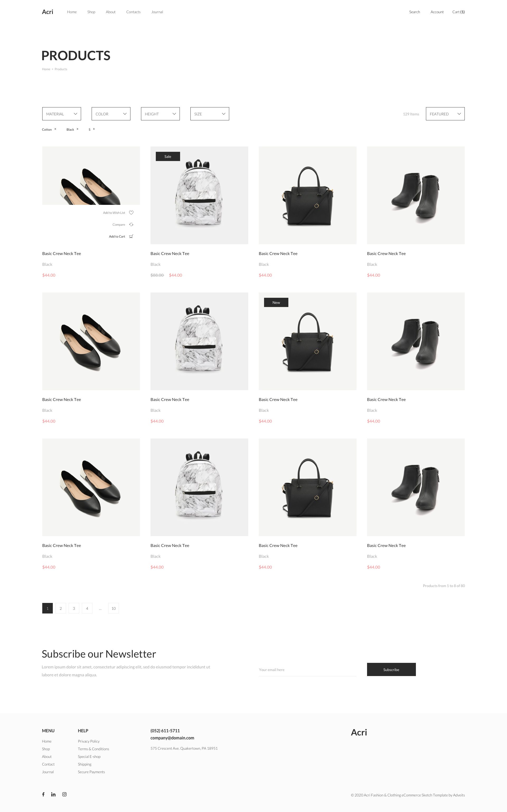
Task: Click the Add to Cart shopping cart icon
Action: [x=131, y=236]
